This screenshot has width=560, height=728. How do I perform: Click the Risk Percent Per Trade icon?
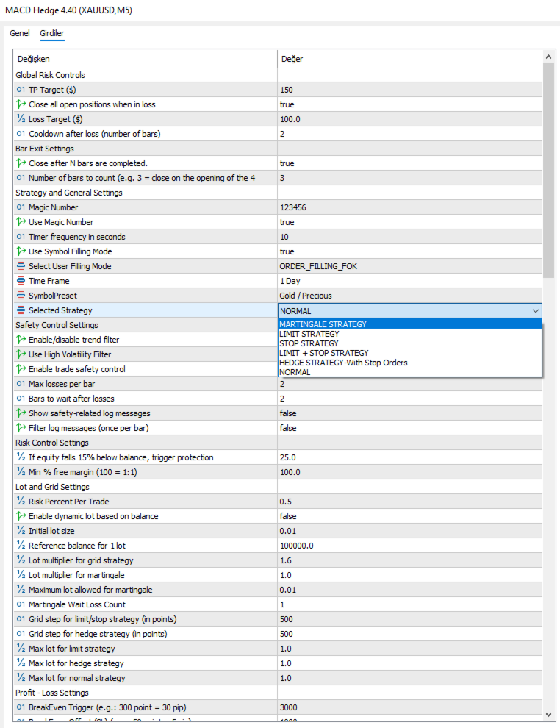[x=21, y=502]
